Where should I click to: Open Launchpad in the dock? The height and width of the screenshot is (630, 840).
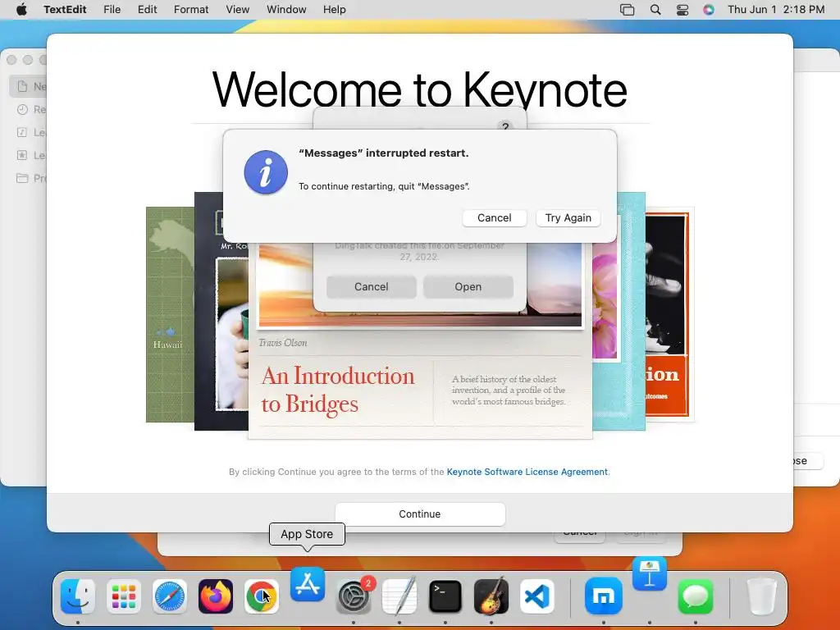(124, 596)
